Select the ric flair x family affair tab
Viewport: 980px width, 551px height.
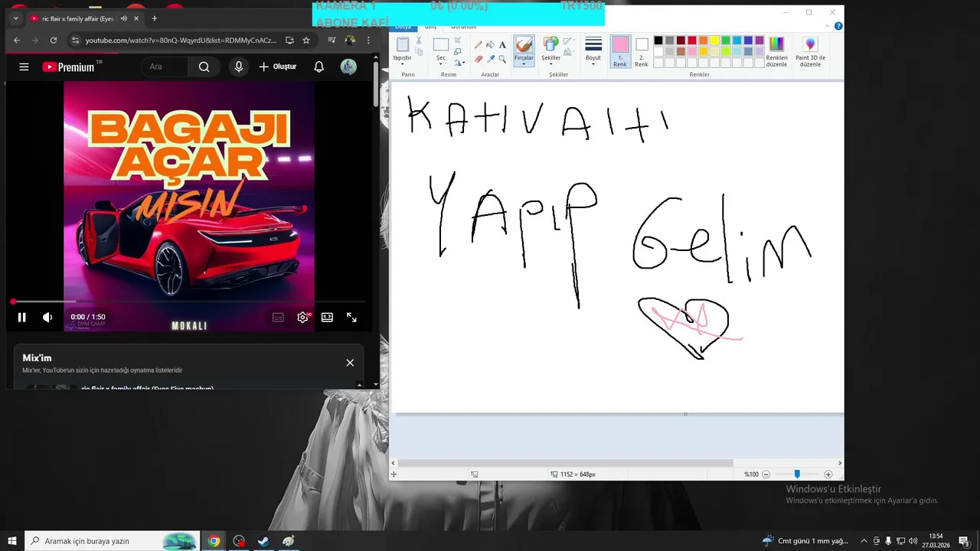click(x=84, y=18)
